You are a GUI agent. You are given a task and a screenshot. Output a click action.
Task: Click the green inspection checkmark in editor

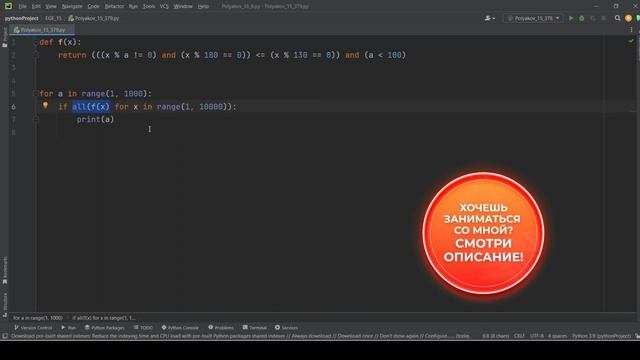tap(631, 41)
